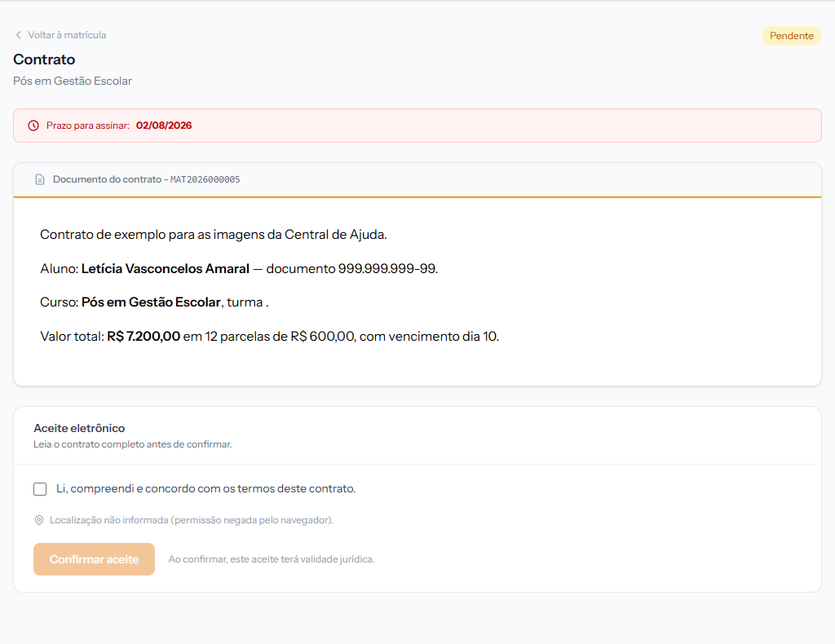This screenshot has width=835, height=644.
Task: Click the Prazo para assinar label
Action: click(x=88, y=126)
